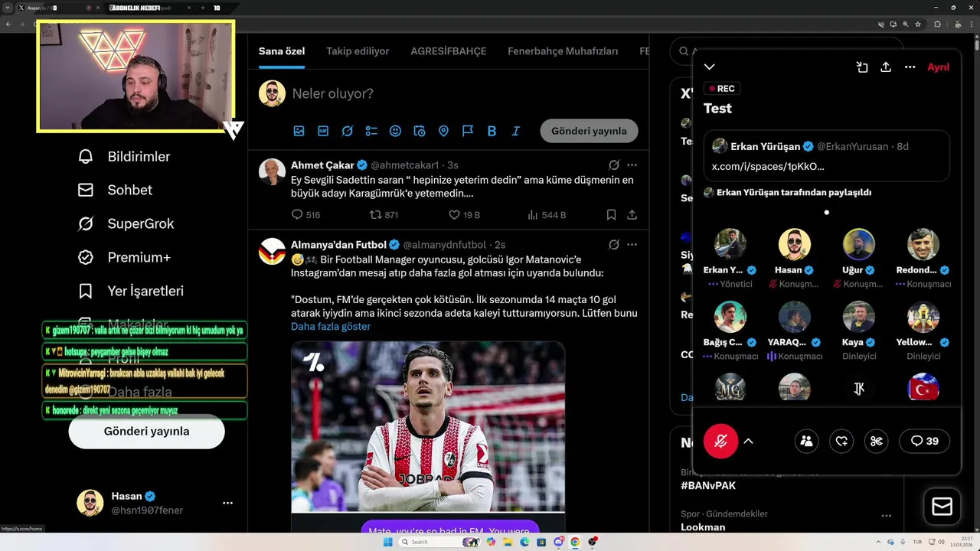This screenshot has width=980, height=551.
Task: Click Grok compose icon in toolbar
Action: (347, 131)
